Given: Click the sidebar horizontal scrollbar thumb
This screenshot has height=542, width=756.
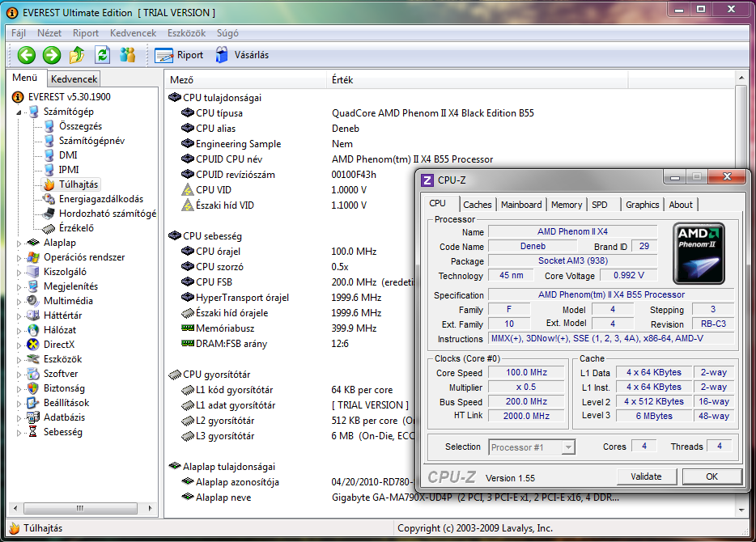Looking at the screenshot, I should pyautogui.click(x=80, y=508).
